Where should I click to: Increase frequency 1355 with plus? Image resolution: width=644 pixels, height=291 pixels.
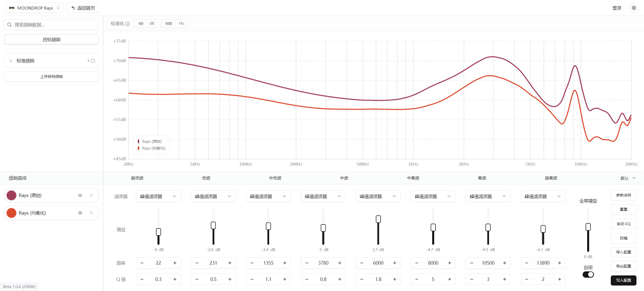click(x=285, y=263)
